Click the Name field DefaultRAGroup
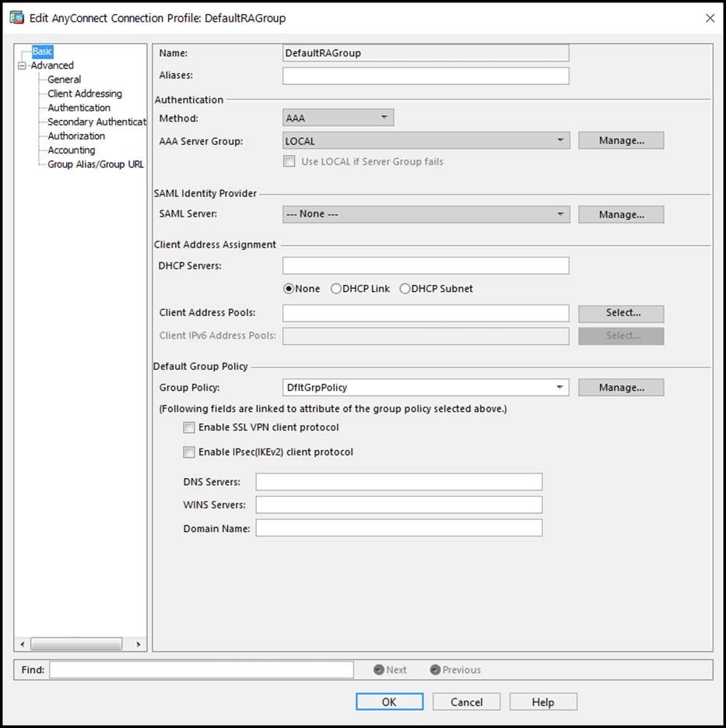Screen dimensions: 726x728 tap(426, 53)
